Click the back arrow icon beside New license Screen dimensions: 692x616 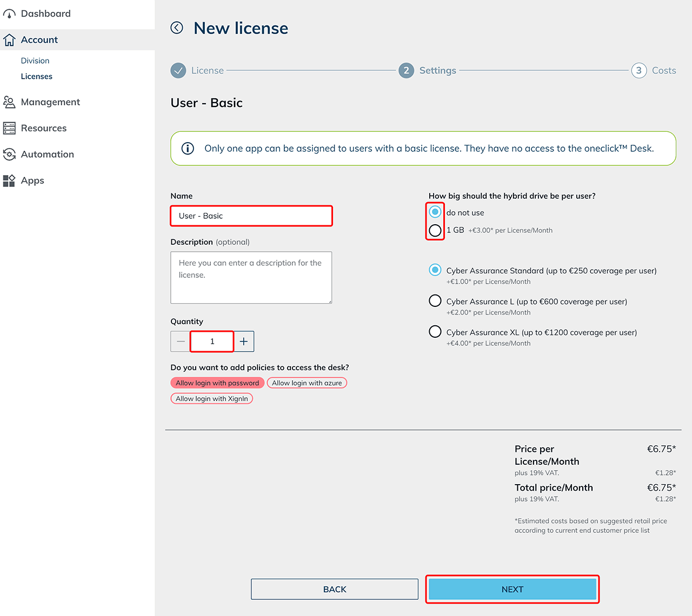tap(177, 28)
